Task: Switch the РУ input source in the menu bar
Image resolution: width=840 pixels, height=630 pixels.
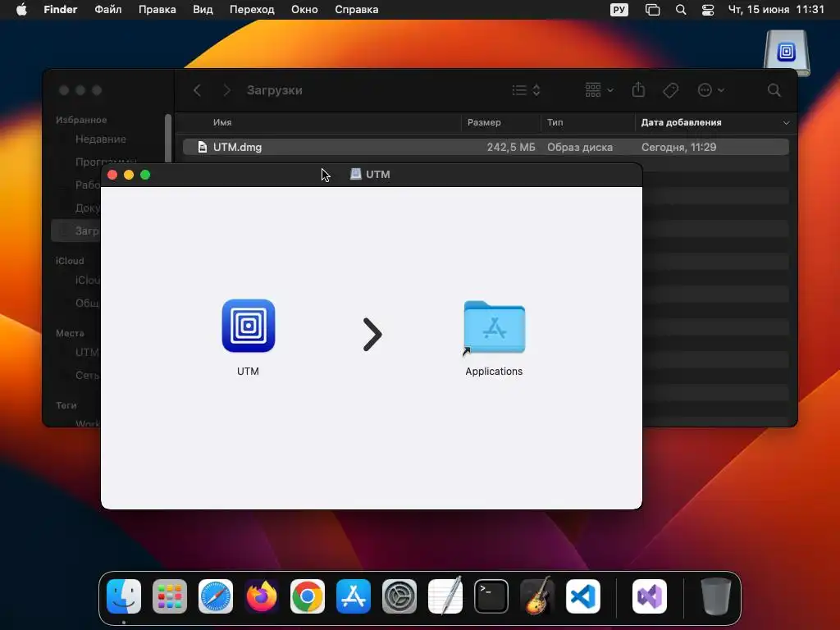Action: (x=619, y=10)
